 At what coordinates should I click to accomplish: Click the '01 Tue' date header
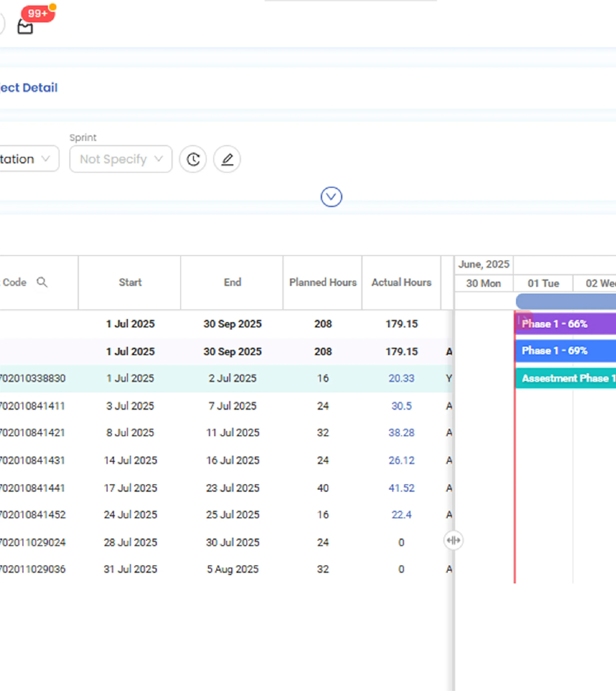543,283
